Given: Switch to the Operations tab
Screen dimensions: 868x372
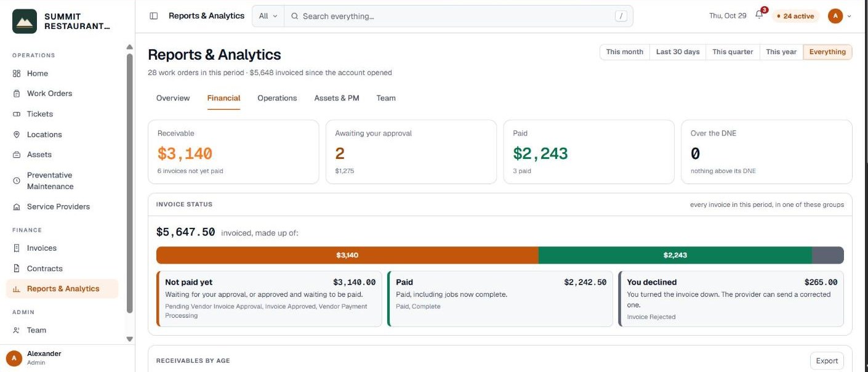Looking at the screenshot, I should click(277, 98).
